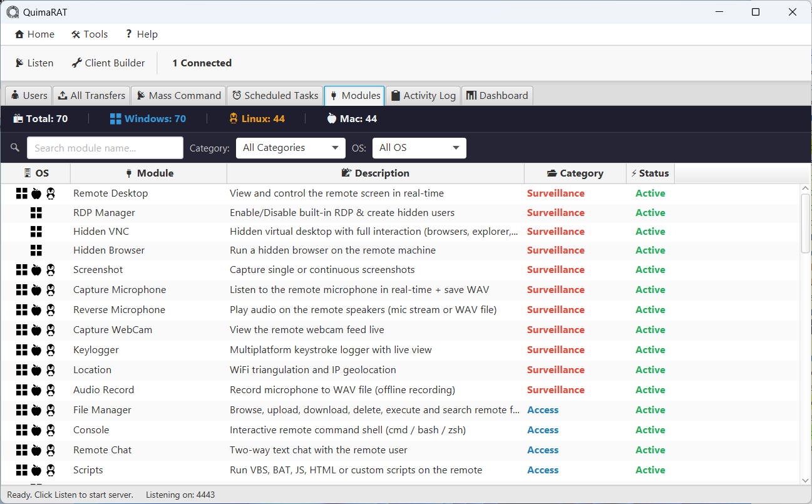Click the QuimaRAT logo in the title bar
The height and width of the screenshot is (504, 812).
[x=12, y=11]
